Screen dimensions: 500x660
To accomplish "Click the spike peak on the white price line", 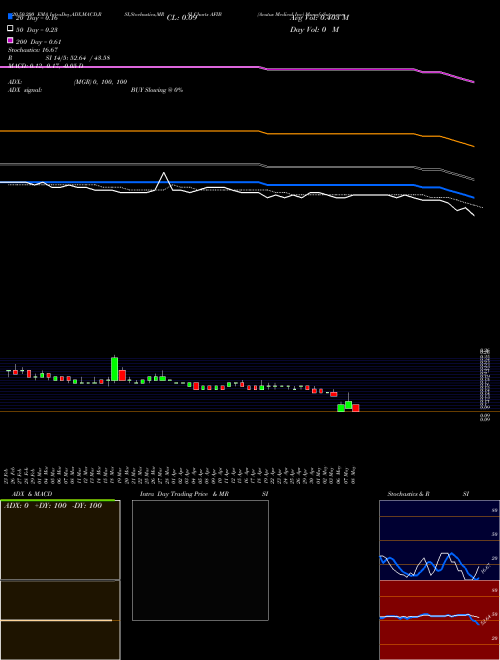I will click(x=164, y=173).
